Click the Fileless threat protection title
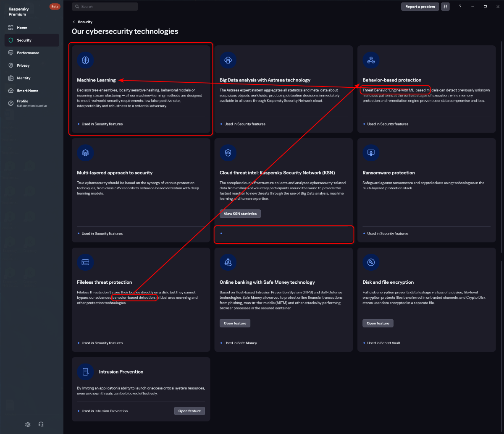Viewport: 504px width, 434px height. click(x=105, y=282)
